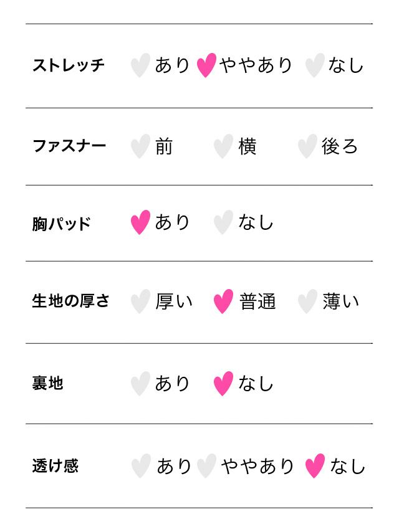Pick the heart for 透け感 あり

point(141,465)
